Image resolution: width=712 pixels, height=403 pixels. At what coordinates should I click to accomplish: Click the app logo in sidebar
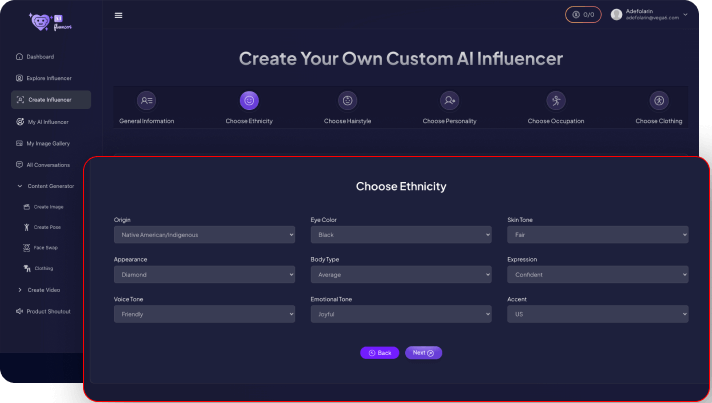(50, 22)
